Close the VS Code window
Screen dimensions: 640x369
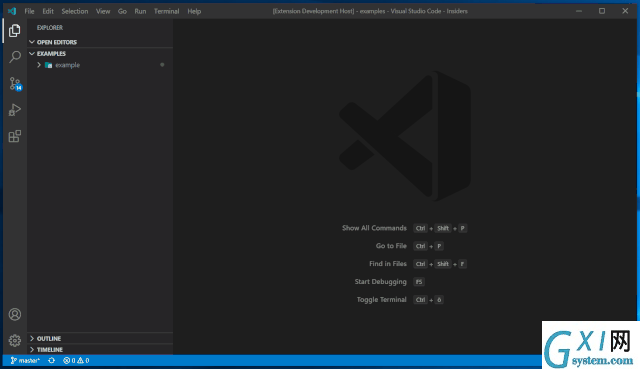pos(625,11)
